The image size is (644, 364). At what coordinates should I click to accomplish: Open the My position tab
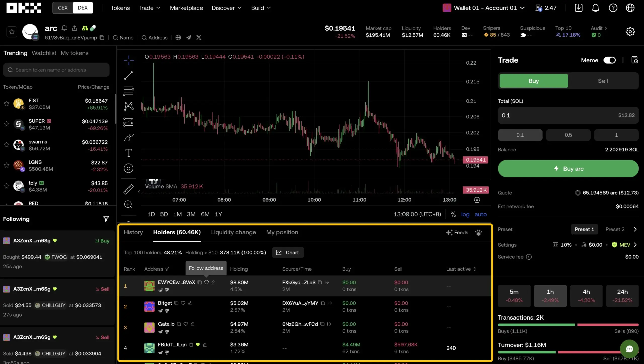tap(282, 232)
